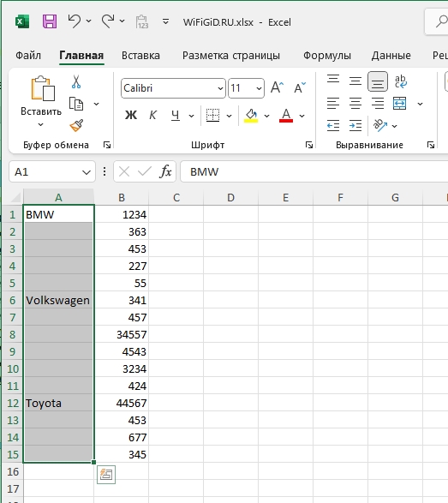Open the Файл menu

coord(28,56)
